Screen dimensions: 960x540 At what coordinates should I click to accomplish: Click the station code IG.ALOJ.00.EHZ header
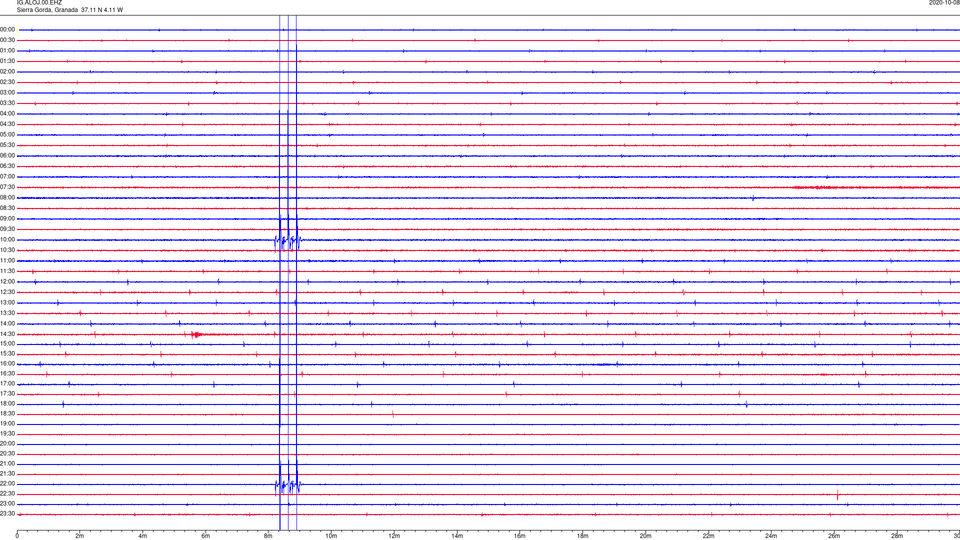click(x=39, y=2)
